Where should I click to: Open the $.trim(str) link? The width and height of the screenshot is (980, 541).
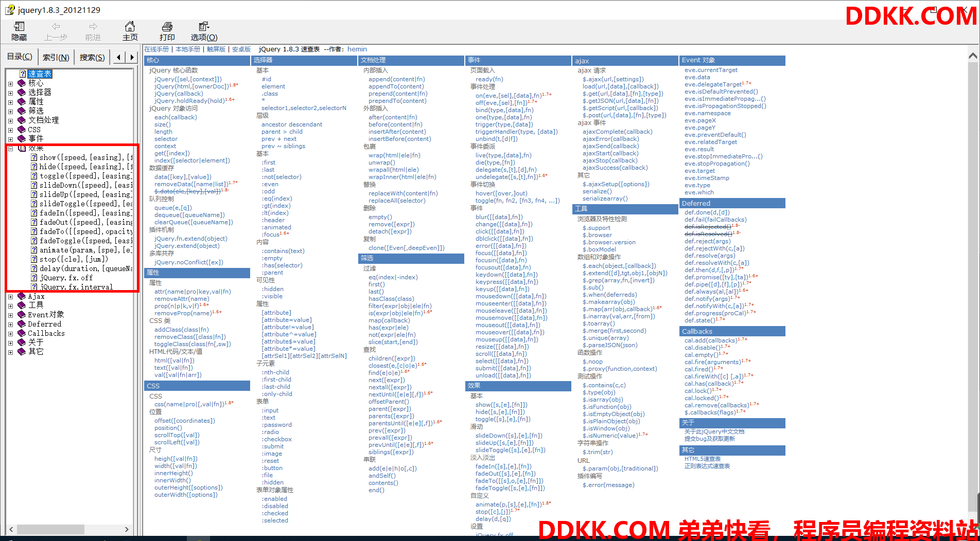(x=598, y=452)
